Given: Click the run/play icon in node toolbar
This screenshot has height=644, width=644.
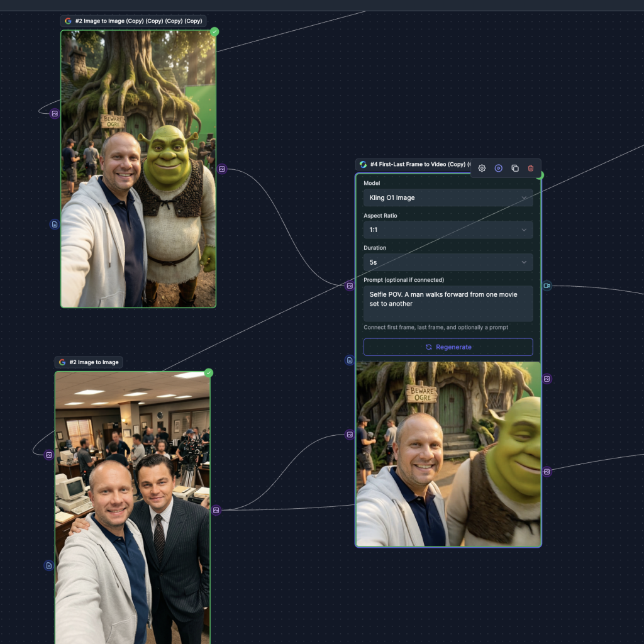Looking at the screenshot, I should [498, 169].
